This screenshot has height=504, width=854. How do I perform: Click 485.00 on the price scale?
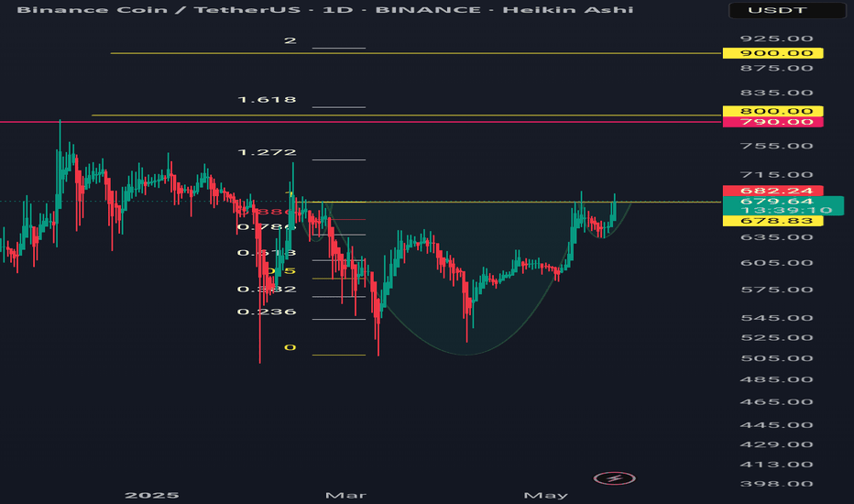777,379
